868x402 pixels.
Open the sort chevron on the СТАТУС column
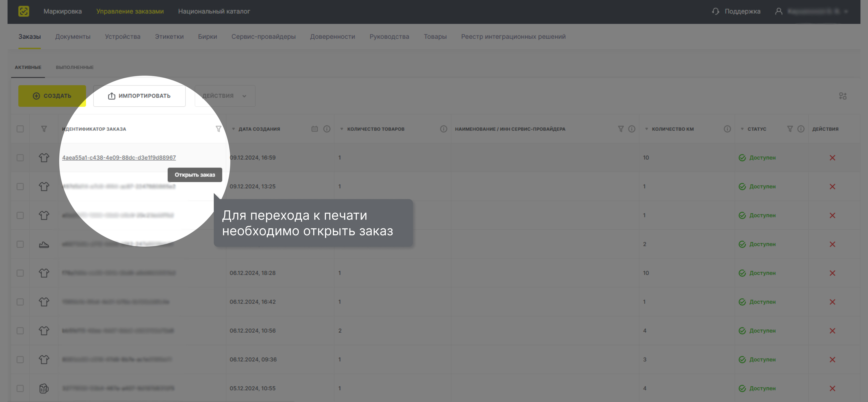(742, 129)
